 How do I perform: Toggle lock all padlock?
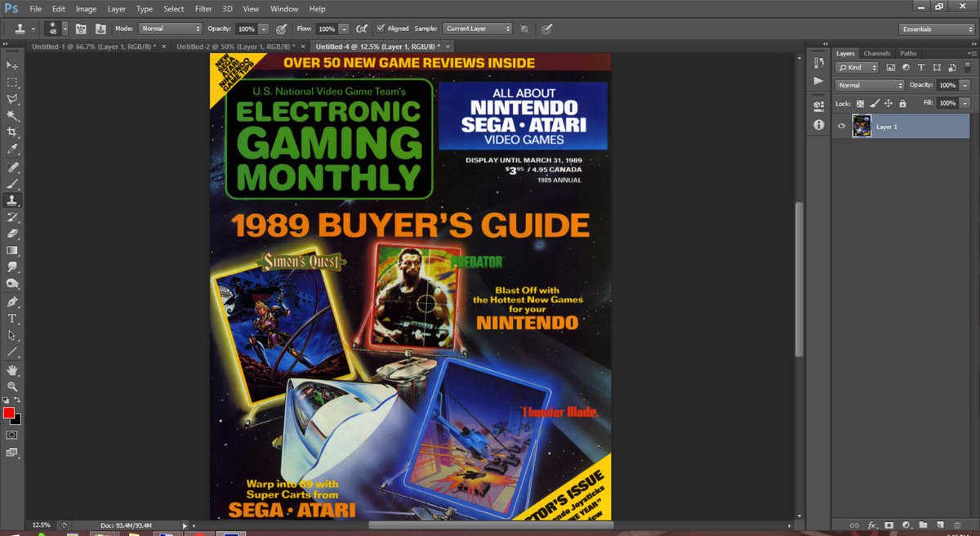(902, 104)
